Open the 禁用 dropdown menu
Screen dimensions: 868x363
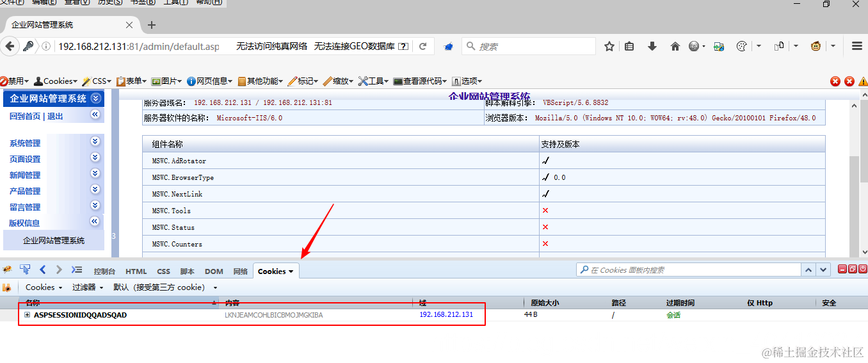coord(14,81)
